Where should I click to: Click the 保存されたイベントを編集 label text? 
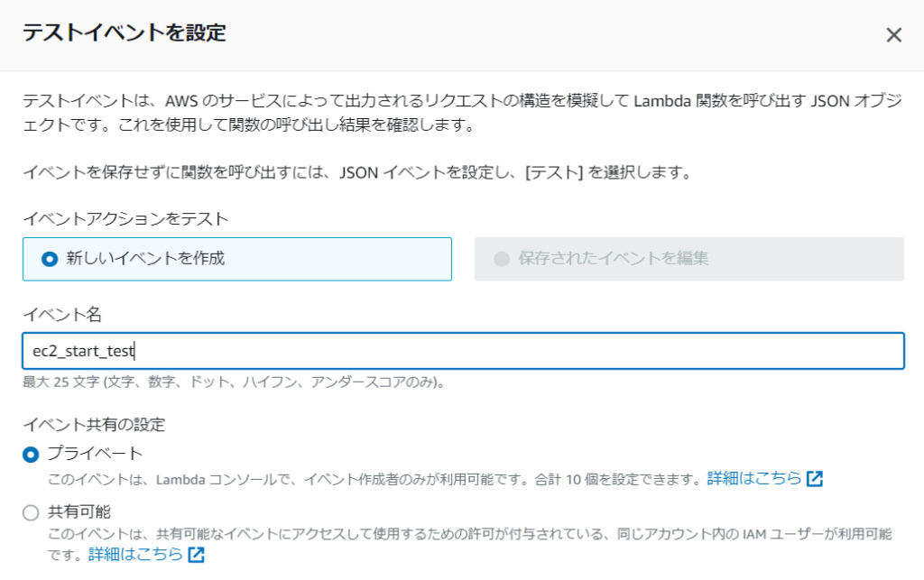click(614, 259)
